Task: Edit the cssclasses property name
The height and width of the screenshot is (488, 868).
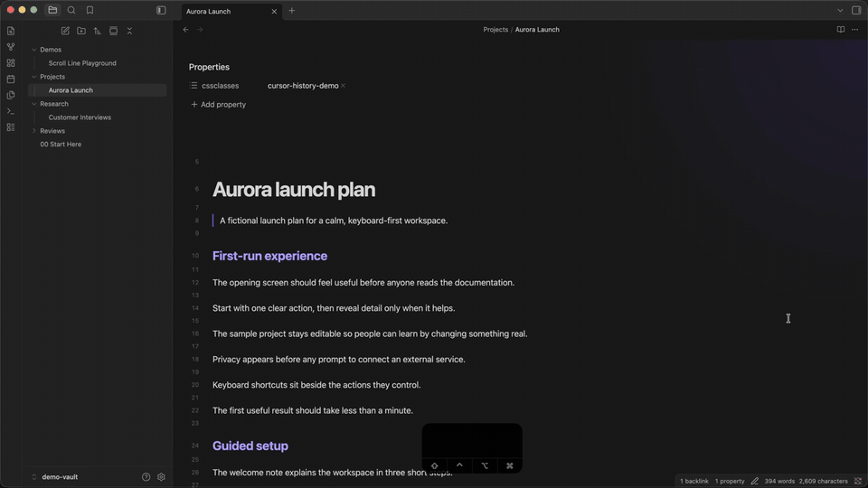Action: coord(221,86)
